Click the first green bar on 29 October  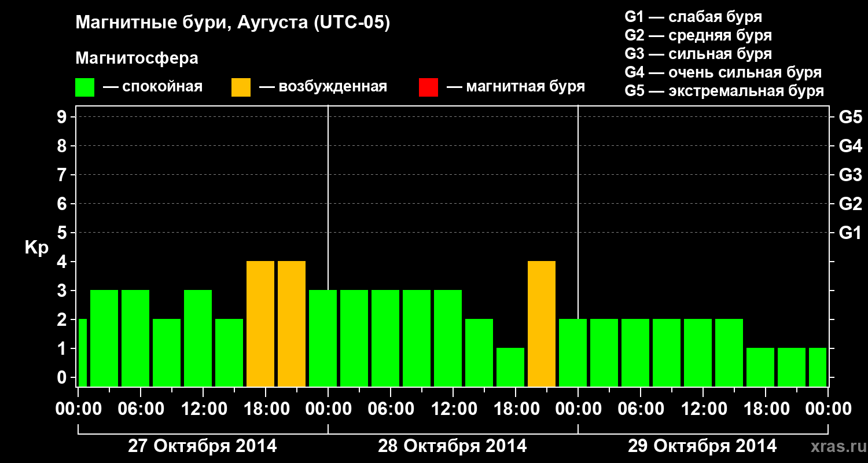click(x=573, y=352)
